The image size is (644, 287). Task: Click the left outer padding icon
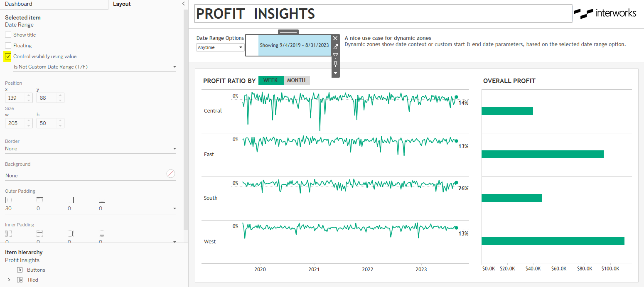point(8,200)
